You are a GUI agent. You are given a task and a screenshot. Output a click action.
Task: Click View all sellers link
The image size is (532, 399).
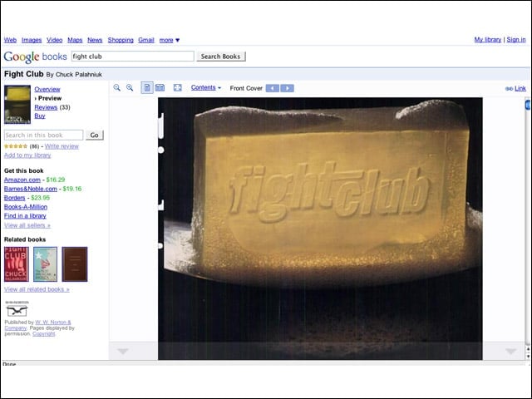click(27, 225)
